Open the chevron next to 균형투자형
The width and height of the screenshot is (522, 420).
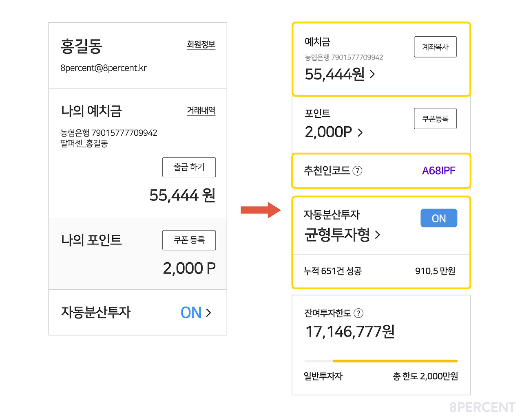pyautogui.click(x=378, y=235)
